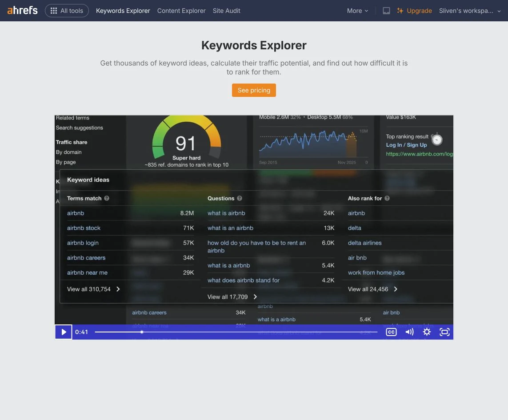Click help icon next to Terms match
The width and height of the screenshot is (508, 420).
coord(107,198)
